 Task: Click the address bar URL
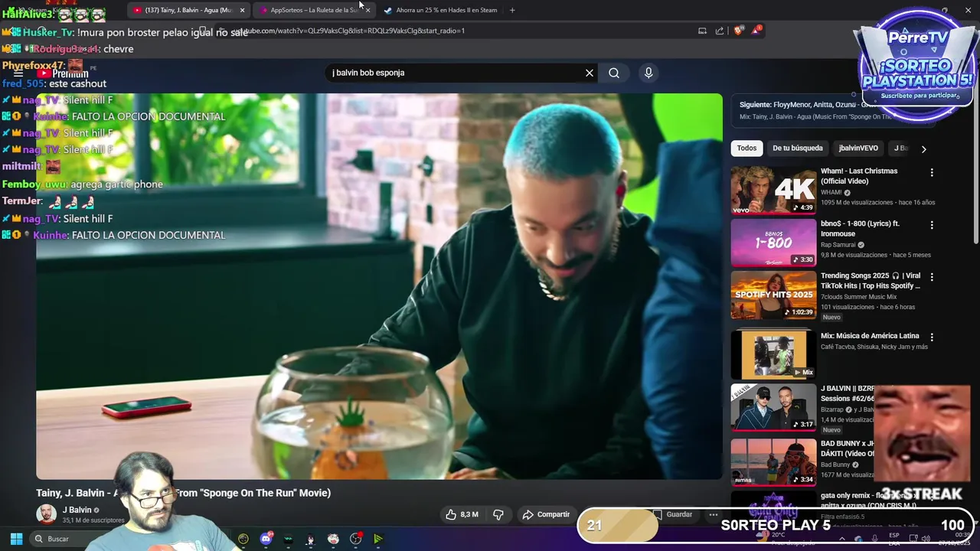pyautogui.click(x=348, y=31)
